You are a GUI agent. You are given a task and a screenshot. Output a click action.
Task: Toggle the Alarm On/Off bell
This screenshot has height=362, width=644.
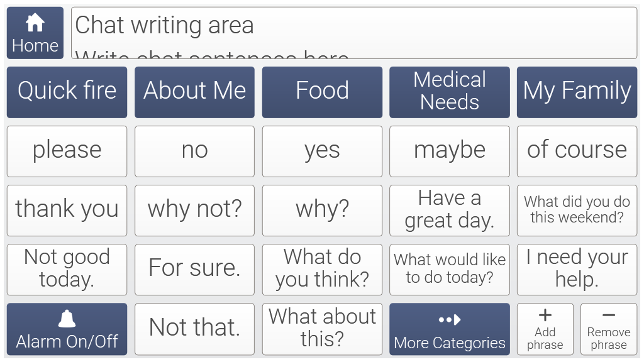(67, 329)
